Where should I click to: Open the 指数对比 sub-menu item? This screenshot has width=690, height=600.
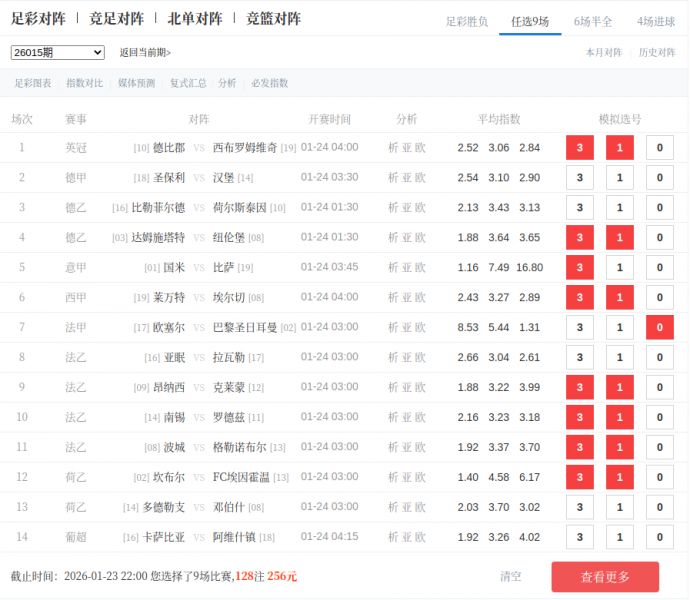coord(84,83)
